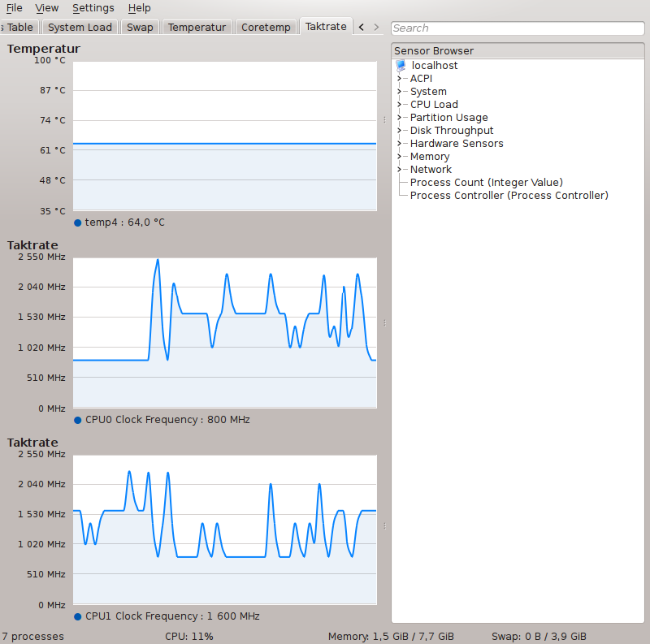The height and width of the screenshot is (644, 650).
Task: Expand the CPU Load tree node
Action: [x=399, y=105]
